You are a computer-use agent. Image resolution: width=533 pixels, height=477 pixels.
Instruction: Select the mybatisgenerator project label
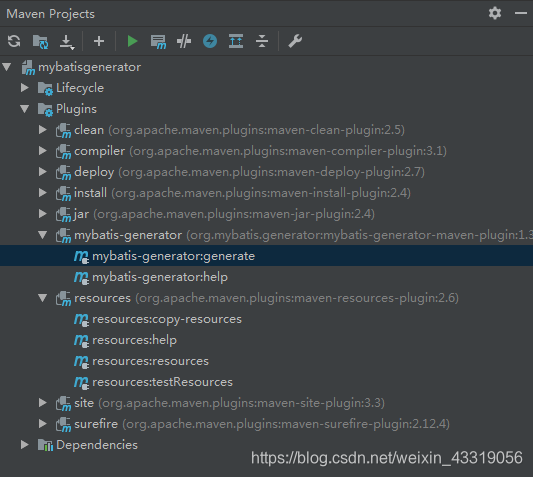tap(89, 67)
